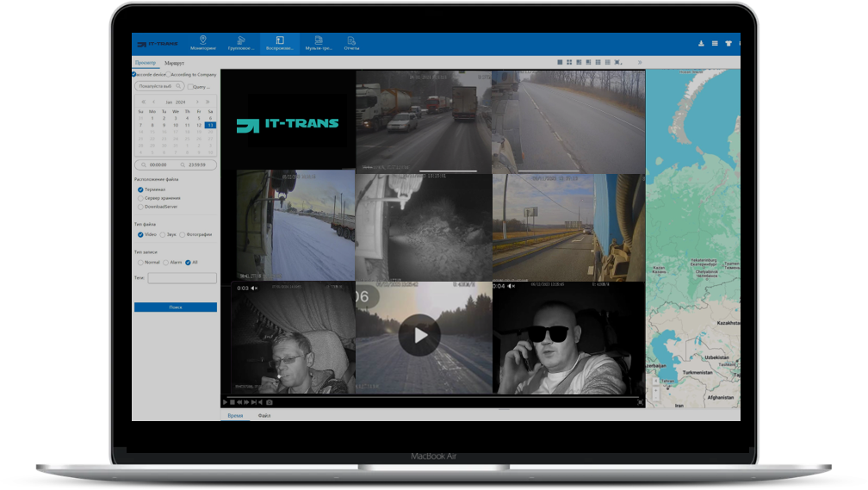Viewport: 868px width, 490px height.
Task: Select the single-view layout icon
Action: [x=560, y=63]
